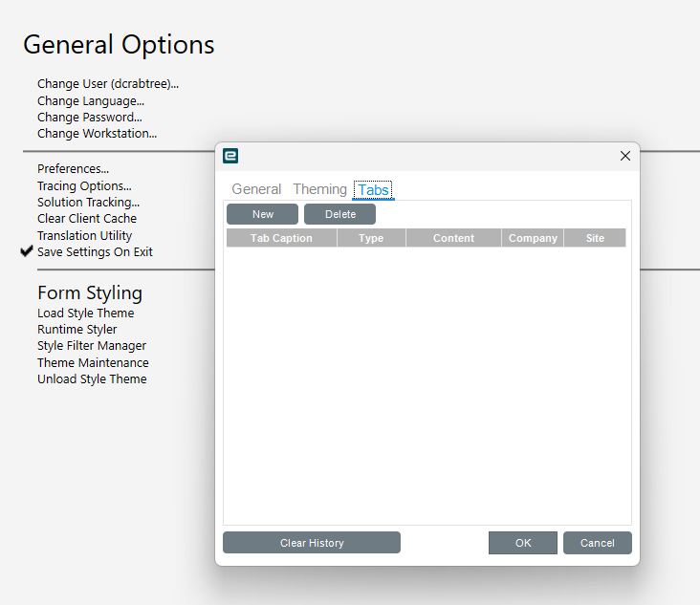Switch to the General tab
Screen dimensions: 700x605
256,189
